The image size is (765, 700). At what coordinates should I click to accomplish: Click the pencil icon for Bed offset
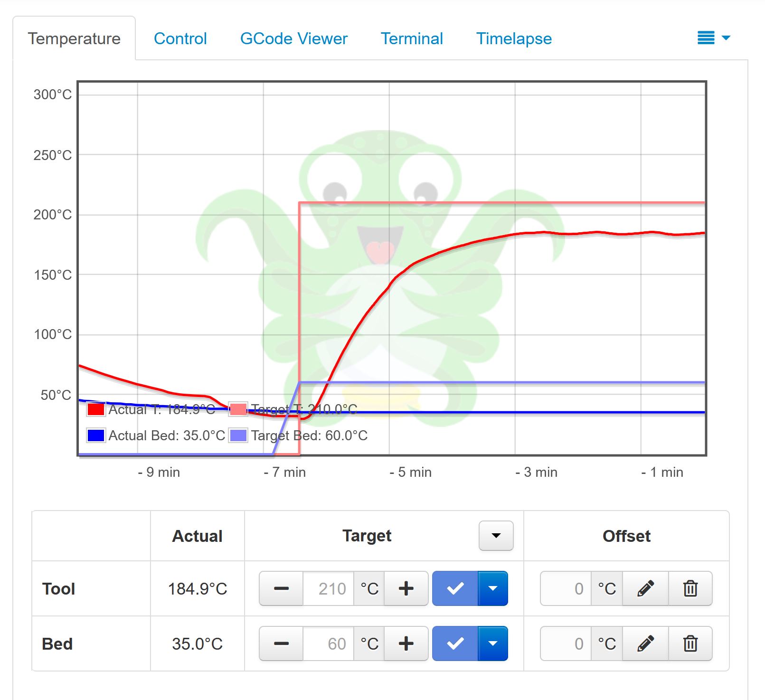(x=645, y=643)
